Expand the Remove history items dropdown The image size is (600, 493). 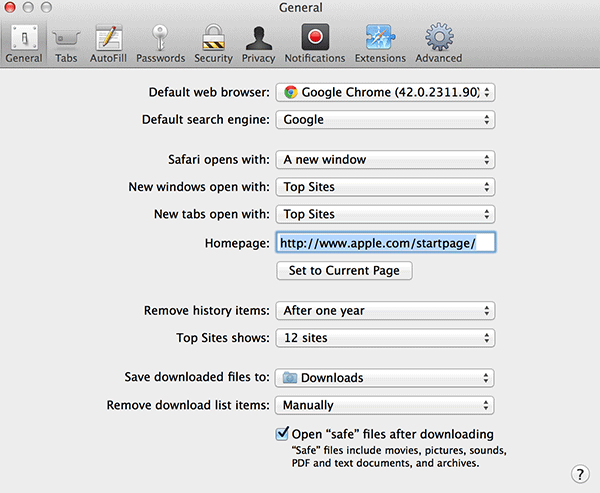point(386,310)
